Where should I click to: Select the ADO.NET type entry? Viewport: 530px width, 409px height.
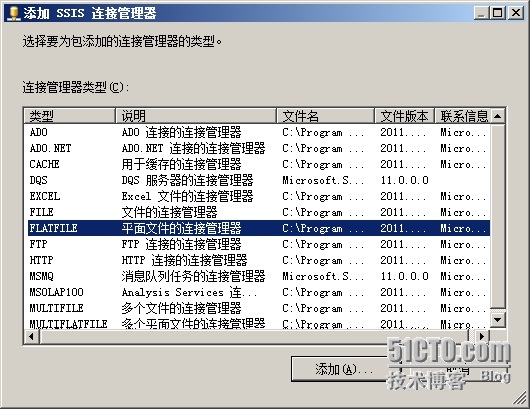click(259, 148)
